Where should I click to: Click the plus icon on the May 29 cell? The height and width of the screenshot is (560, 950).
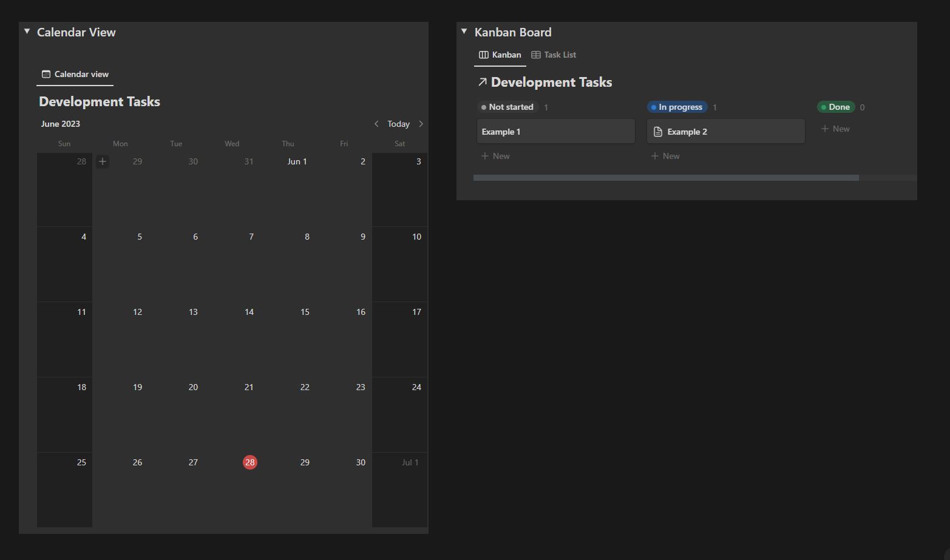pos(102,161)
